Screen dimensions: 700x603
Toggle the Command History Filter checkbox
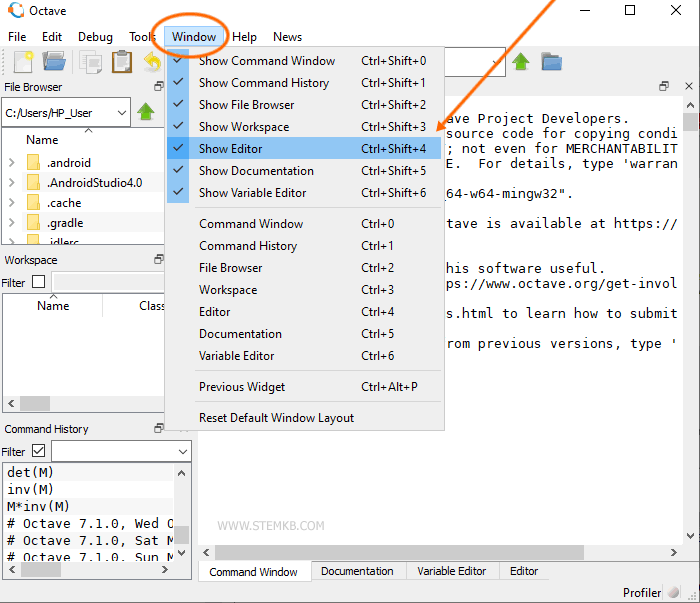[x=39, y=451]
